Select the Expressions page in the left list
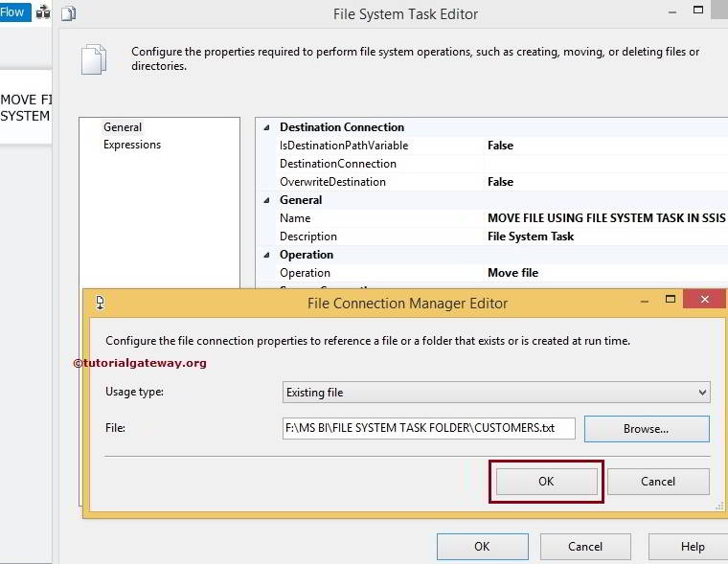The height and width of the screenshot is (564, 728). pyautogui.click(x=132, y=145)
